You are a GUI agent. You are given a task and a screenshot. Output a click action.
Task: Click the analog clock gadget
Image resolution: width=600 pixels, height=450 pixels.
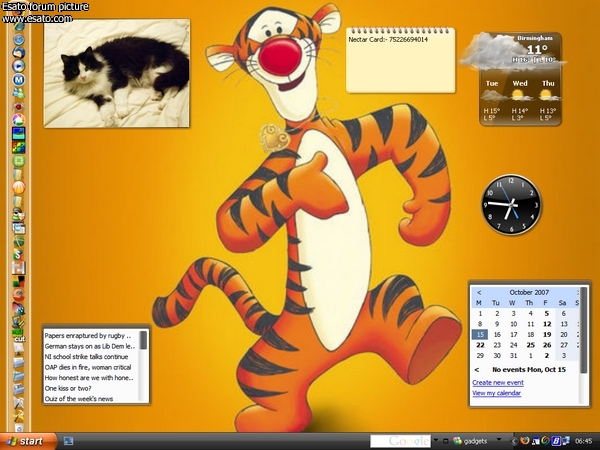point(511,205)
